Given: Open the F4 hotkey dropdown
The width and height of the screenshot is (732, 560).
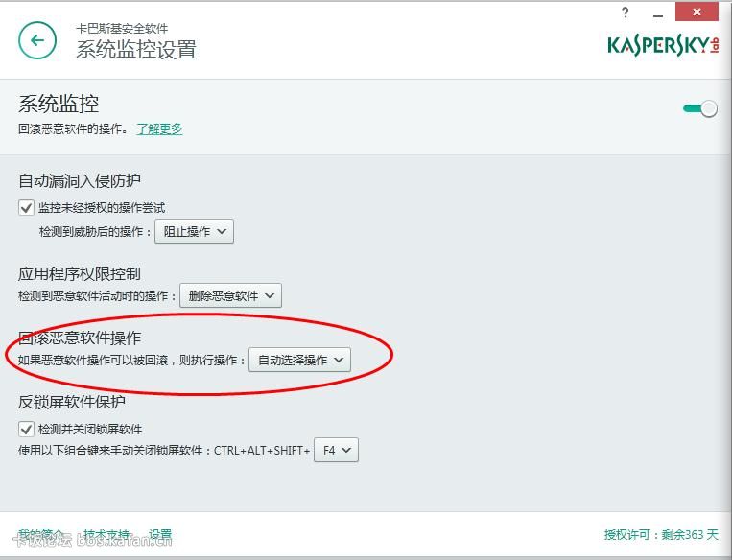Looking at the screenshot, I should pos(336,450).
